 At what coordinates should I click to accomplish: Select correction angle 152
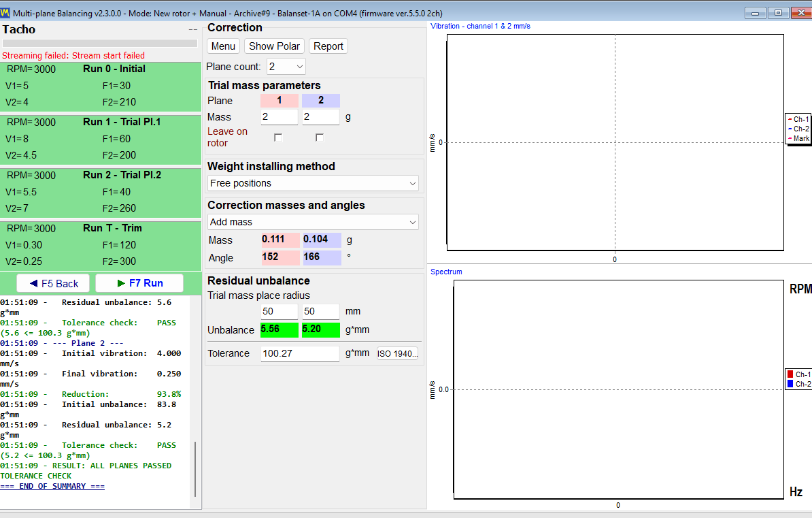point(280,257)
